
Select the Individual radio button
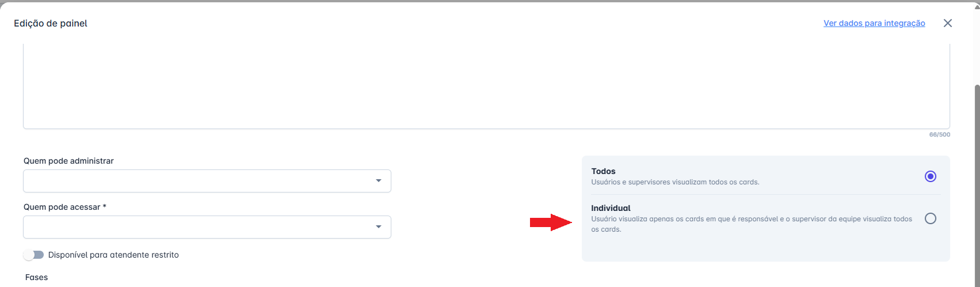930,218
